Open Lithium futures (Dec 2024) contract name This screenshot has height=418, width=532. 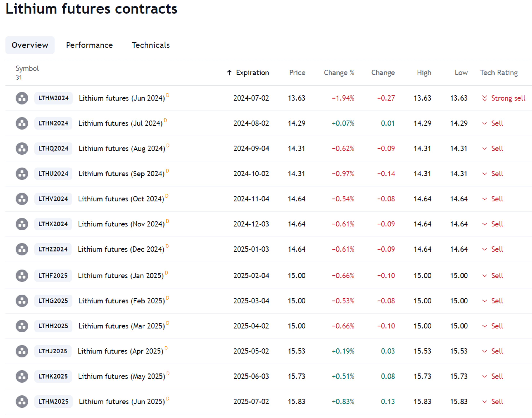coord(121,249)
